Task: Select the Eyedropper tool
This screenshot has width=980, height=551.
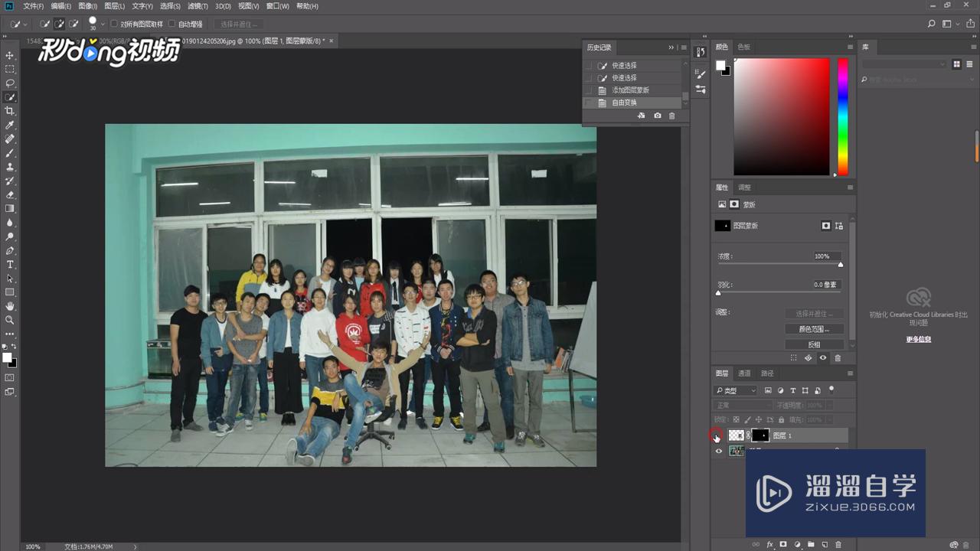Action: pos(10,126)
